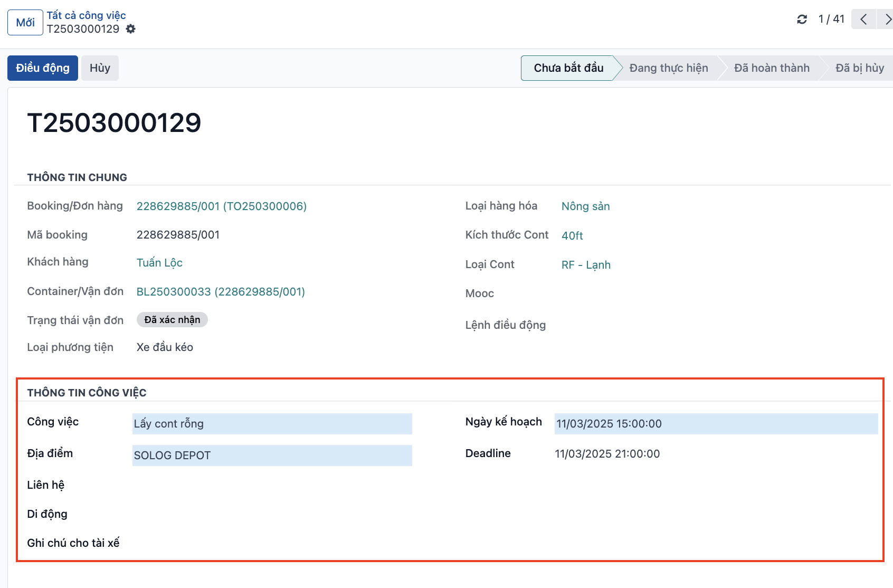
Task: Click the refresh record icon
Action: [x=802, y=20]
